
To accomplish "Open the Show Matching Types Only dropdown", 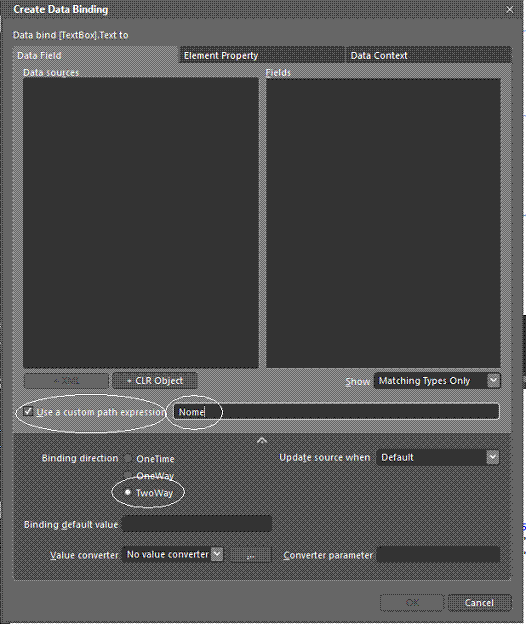I will click(x=437, y=381).
